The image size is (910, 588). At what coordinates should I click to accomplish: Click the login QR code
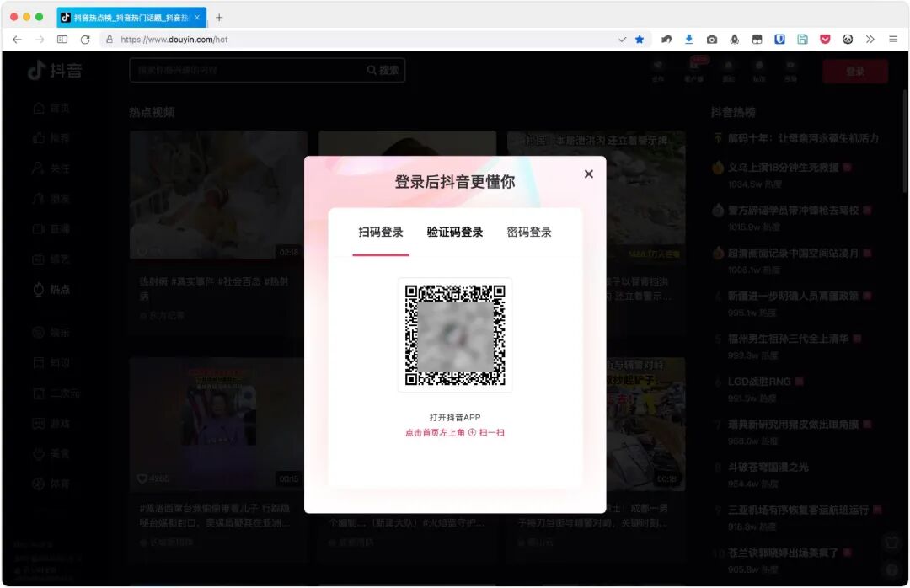coord(455,335)
